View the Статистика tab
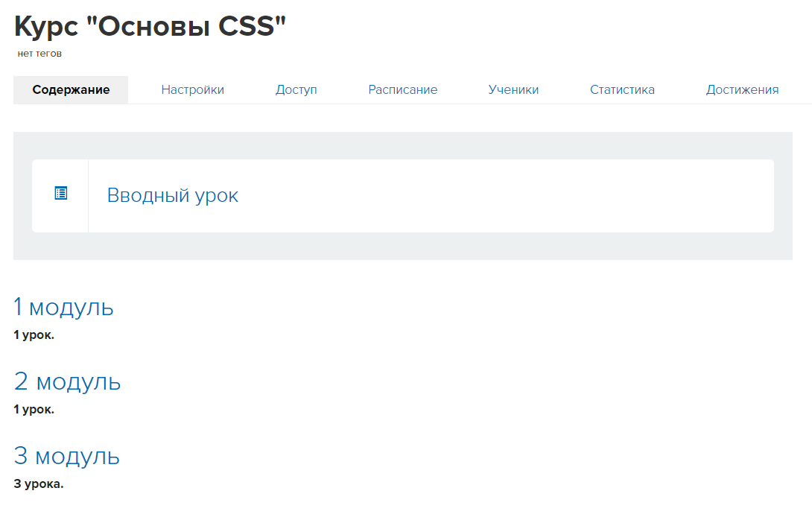Image resolution: width=812 pixels, height=517 pixels. click(x=623, y=89)
